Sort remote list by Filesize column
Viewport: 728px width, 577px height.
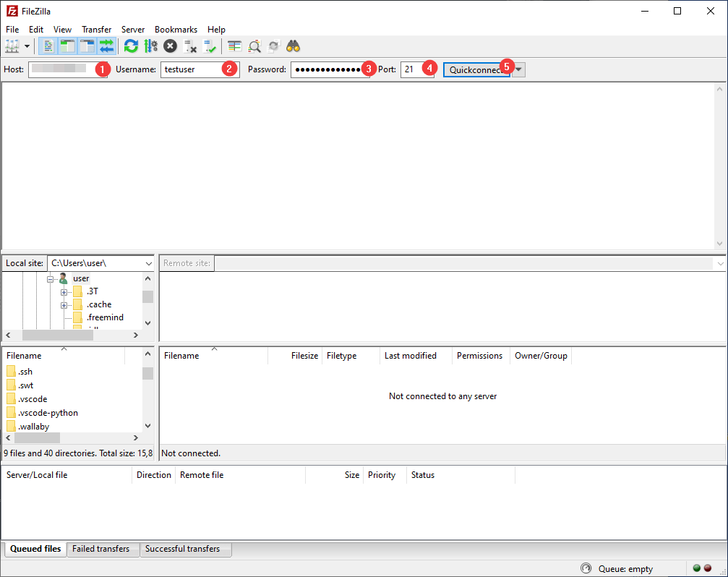(x=295, y=356)
